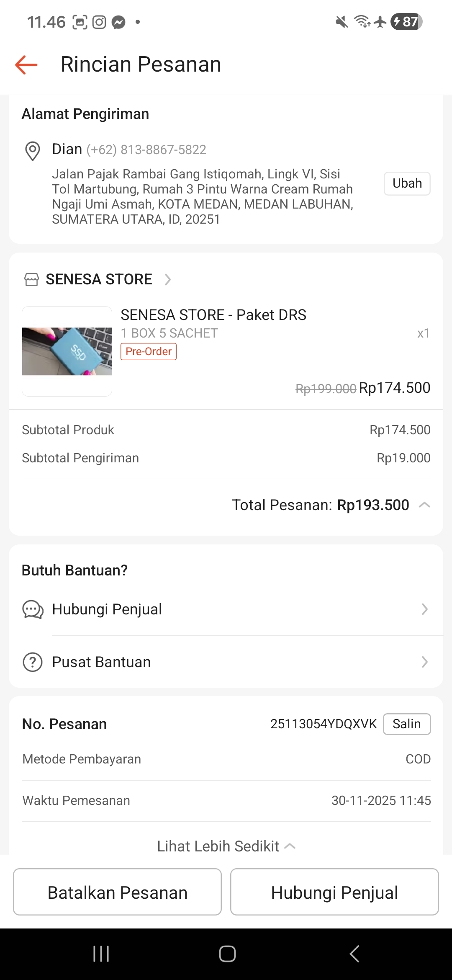The image size is (452, 980).
Task: Tap the chat bubbles icon
Action: pyautogui.click(x=33, y=609)
